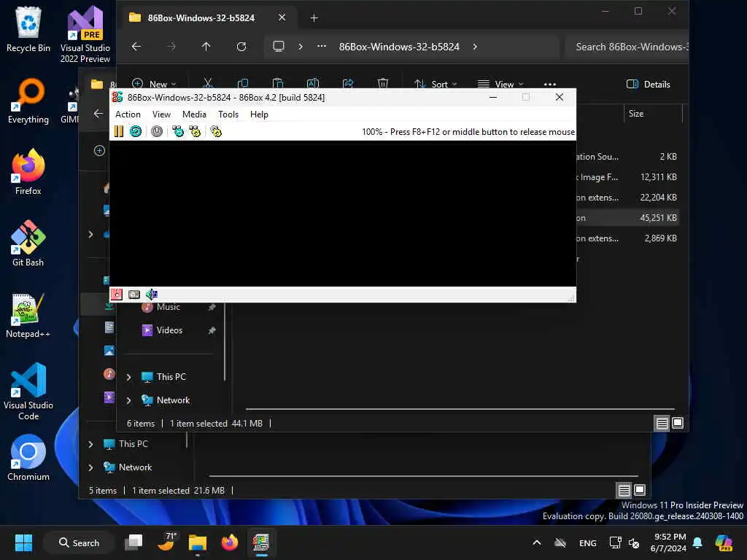Image resolution: width=747 pixels, height=560 pixels.
Task: Select the file row sized 22,204 KB
Action: point(628,198)
